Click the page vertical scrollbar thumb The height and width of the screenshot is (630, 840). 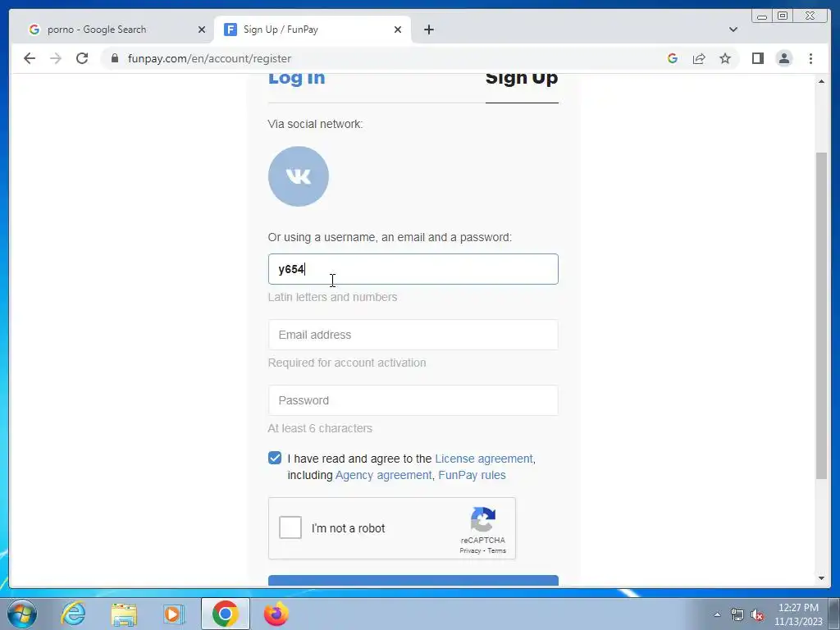click(821, 316)
